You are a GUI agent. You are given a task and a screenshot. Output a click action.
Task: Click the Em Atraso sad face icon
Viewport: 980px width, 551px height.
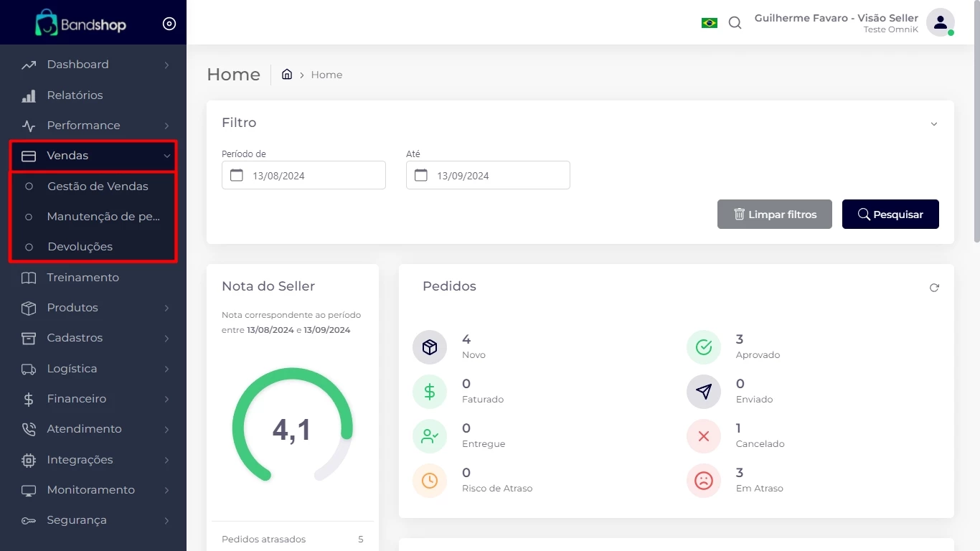pos(704,481)
